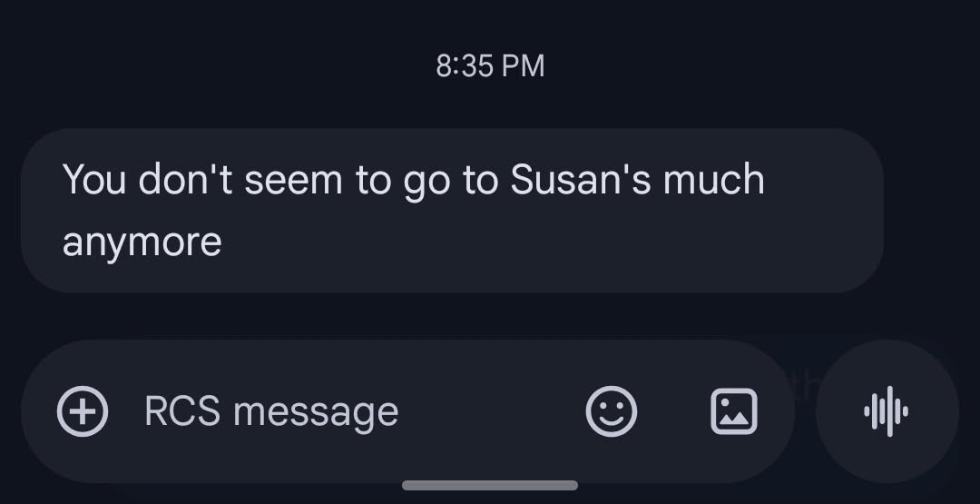
Task: Focus the RCS message text field
Action: 345,412
